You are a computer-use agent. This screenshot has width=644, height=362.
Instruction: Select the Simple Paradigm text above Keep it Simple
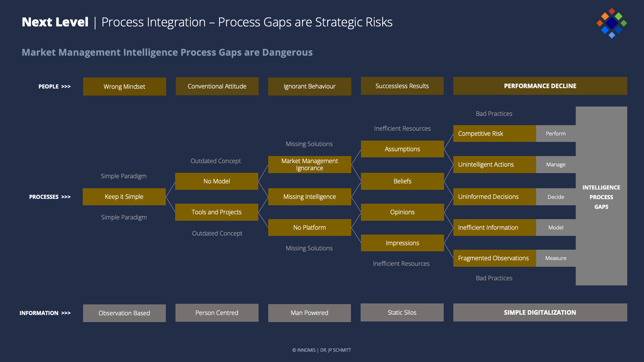click(124, 176)
